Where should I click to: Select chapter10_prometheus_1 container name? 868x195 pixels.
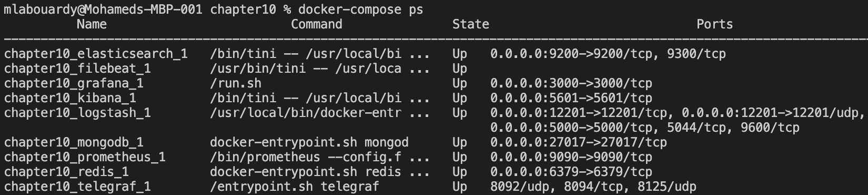[85, 157]
